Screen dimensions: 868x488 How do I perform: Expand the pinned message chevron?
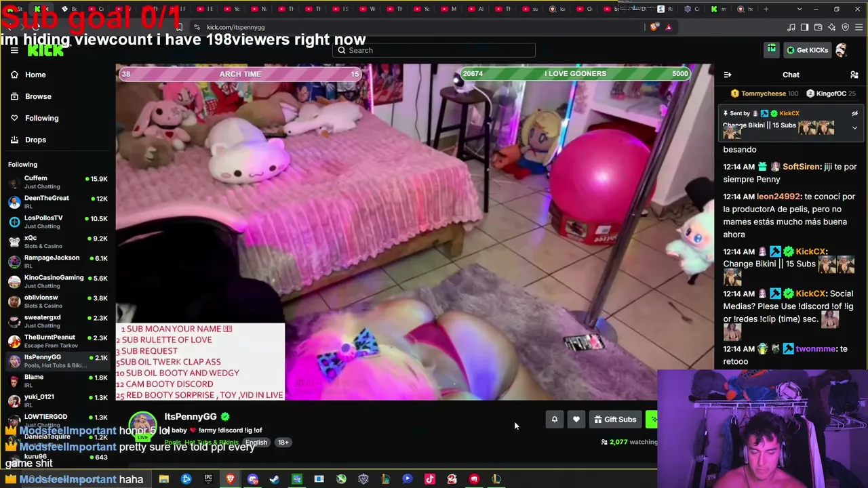coord(854,127)
